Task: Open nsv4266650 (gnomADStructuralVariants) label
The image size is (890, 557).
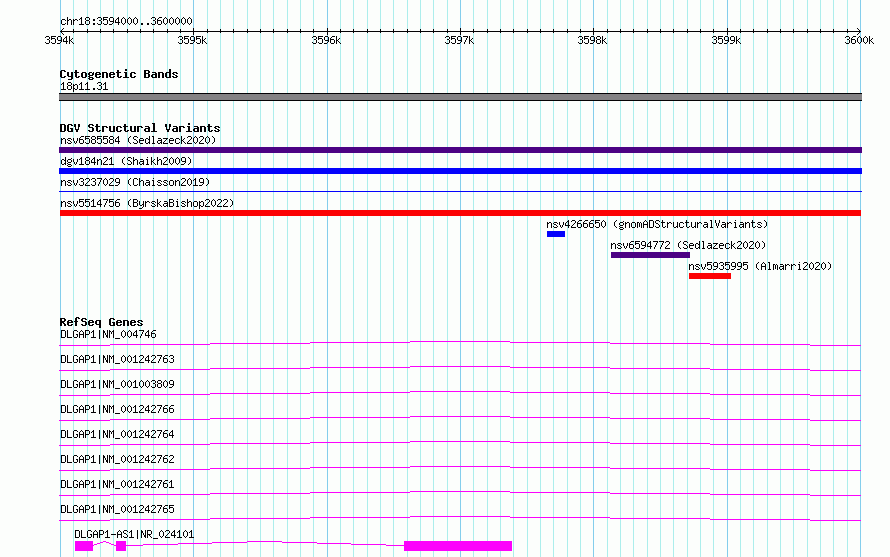Action: pyautogui.click(x=657, y=224)
